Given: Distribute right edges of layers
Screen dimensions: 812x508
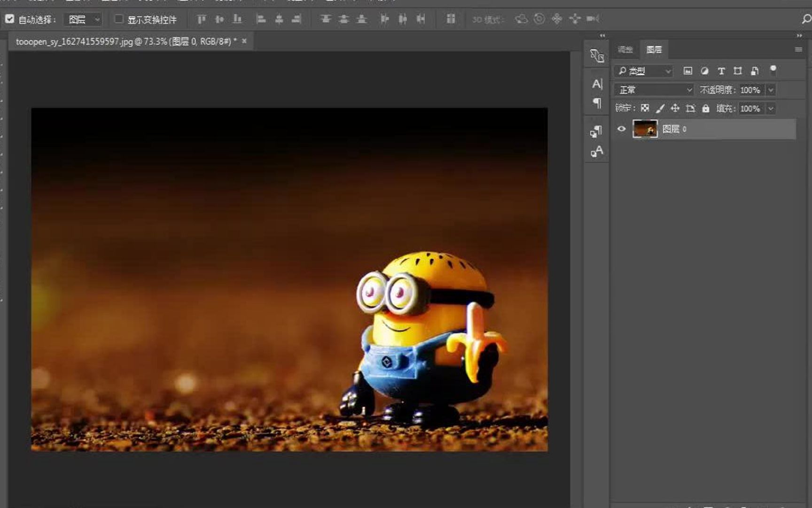Looking at the screenshot, I should click(x=421, y=19).
